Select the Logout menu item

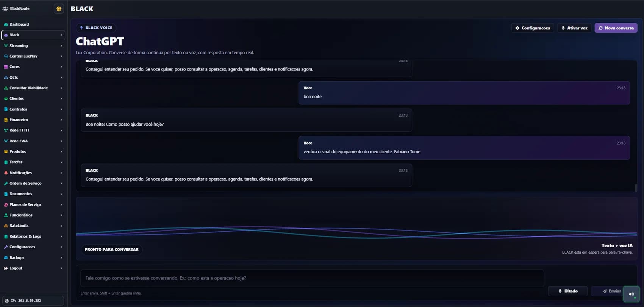pyautogui.click(x=33, y=268)
